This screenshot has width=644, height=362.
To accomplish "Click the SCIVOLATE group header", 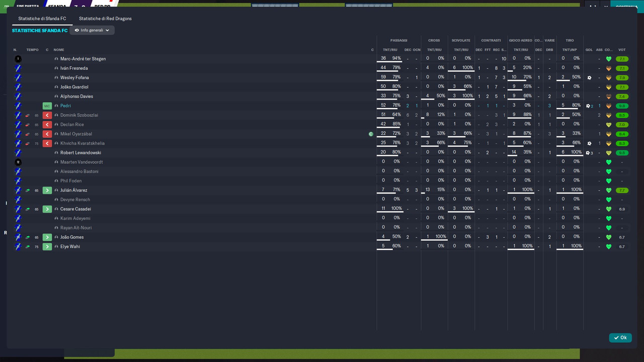I will coord(461,40).
